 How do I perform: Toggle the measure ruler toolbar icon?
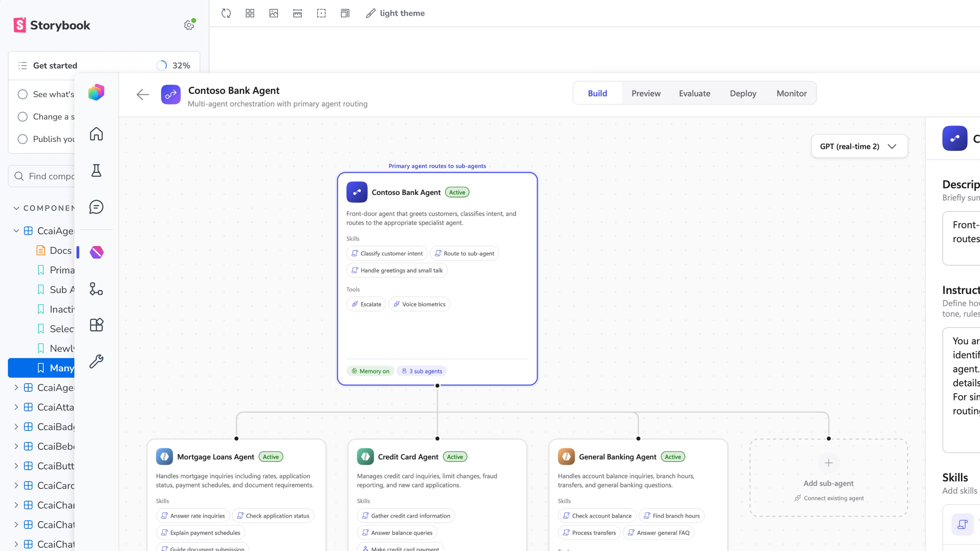coord(298,13)
